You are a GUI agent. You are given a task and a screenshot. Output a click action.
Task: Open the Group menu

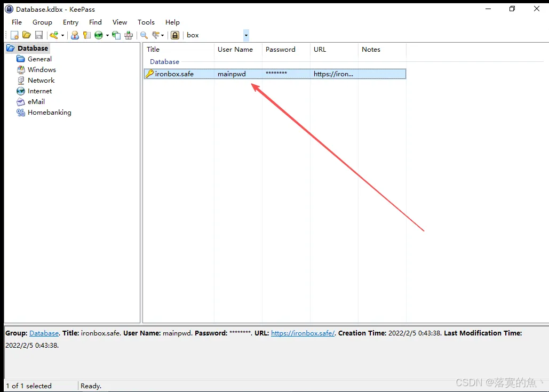tap(42, 22)
